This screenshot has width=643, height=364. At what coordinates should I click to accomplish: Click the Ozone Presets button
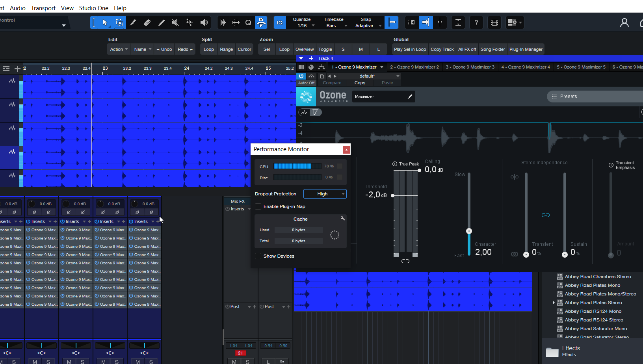point(595,97)
